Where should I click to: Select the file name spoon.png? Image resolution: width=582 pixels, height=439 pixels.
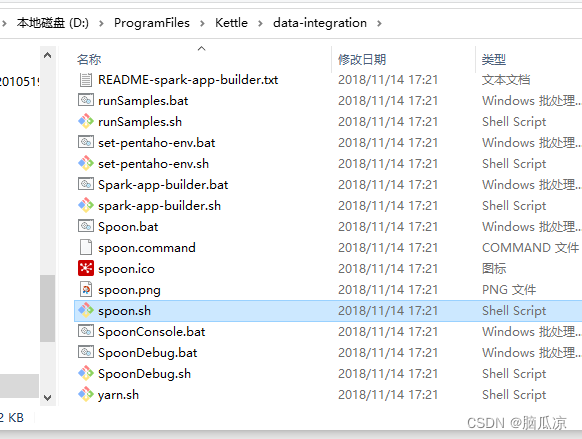point(129,290)
